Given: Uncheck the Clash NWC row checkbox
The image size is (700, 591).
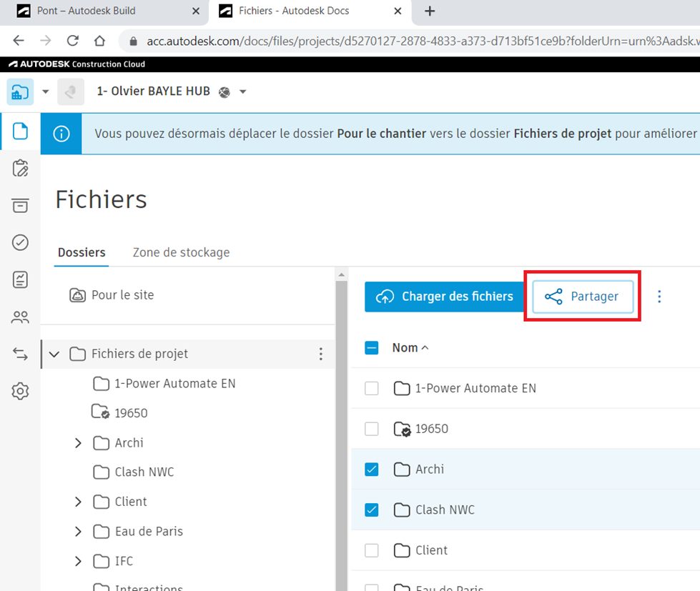Looking at the screenshot, I should coord(371,510).
